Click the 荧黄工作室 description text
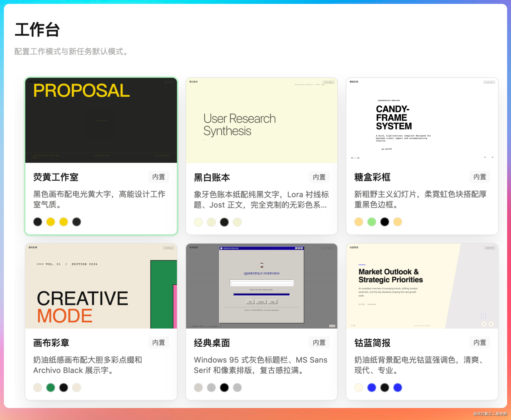This screenshot has height=420, width=511. 99,199
